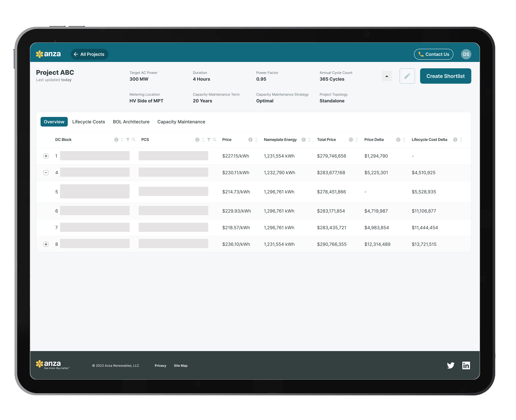Open the Capacity Maintenance tab
The width and height of the screenshot is (516, 420).
[181, 122]
